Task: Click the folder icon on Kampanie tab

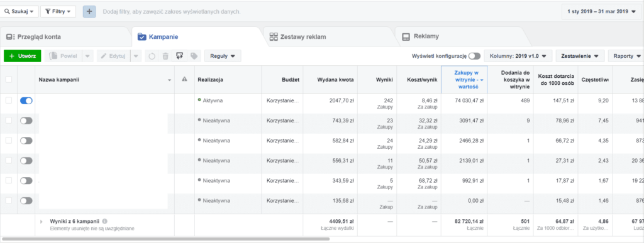Action: (142, 37)
